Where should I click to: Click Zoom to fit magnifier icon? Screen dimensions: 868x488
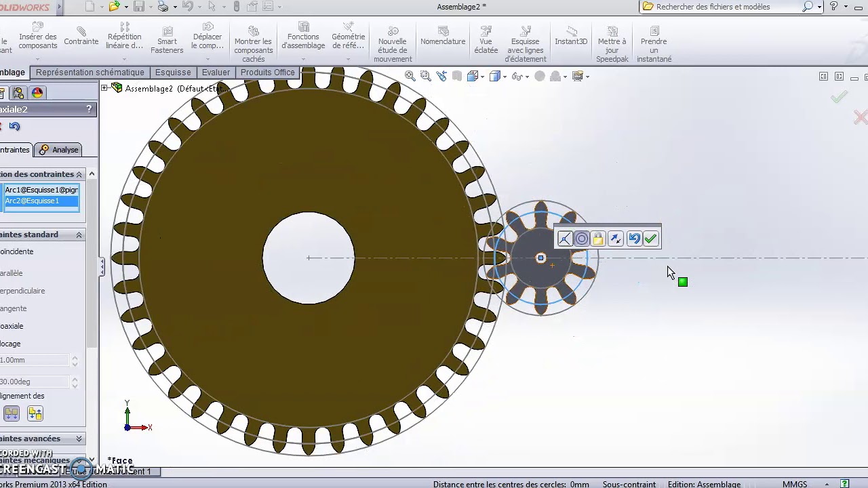click(x=410, y=76)
